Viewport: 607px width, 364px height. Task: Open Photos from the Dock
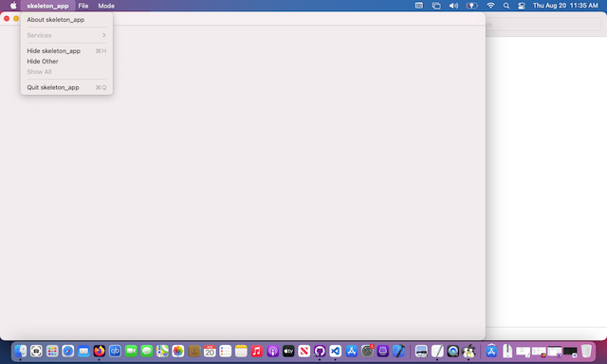click(178, 352)
